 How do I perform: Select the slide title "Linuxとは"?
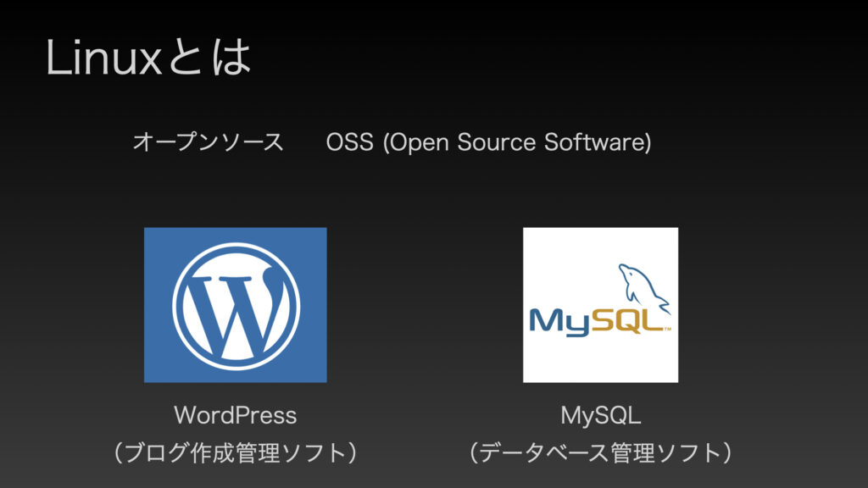148,58
